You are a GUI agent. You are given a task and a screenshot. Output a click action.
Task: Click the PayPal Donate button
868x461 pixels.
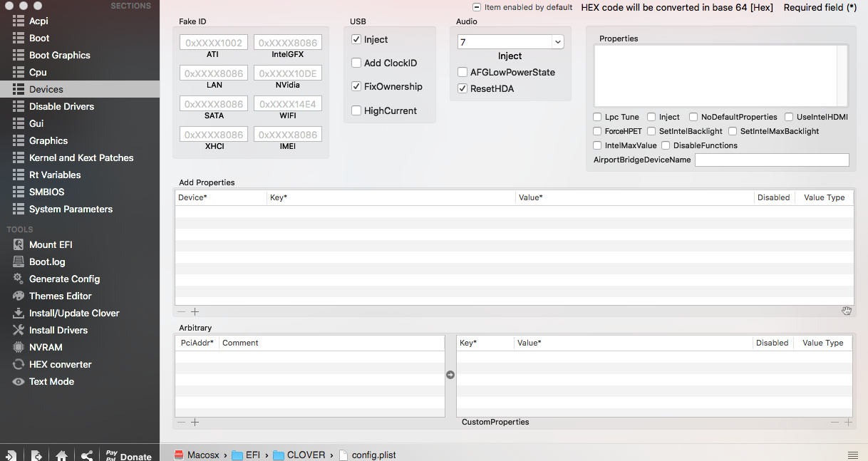tap(128, 456)
